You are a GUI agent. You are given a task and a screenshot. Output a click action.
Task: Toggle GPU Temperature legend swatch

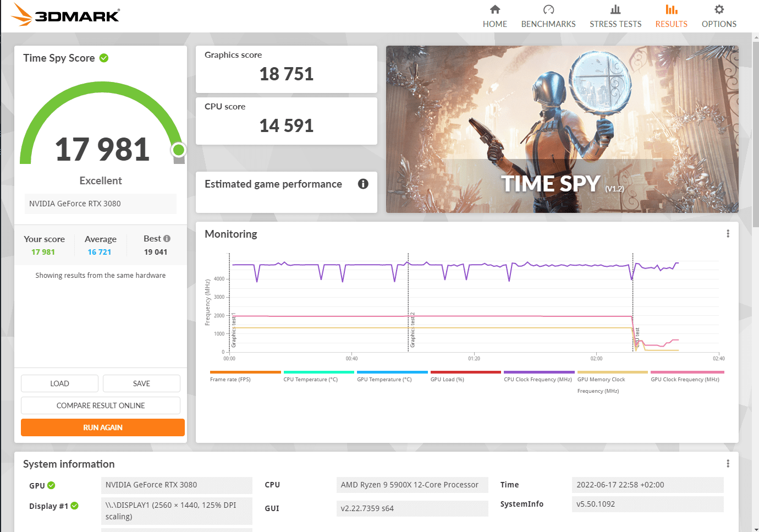point(392,372)
